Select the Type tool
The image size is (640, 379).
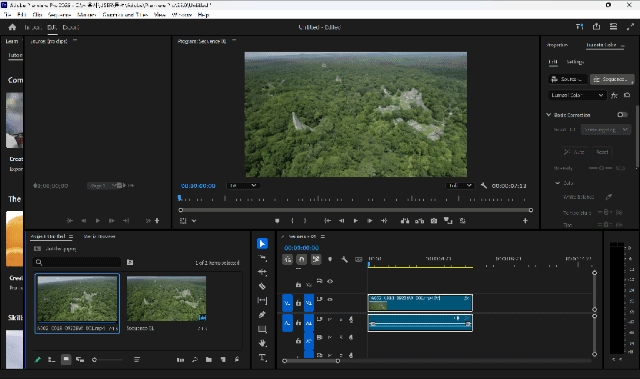click(262, 358)
